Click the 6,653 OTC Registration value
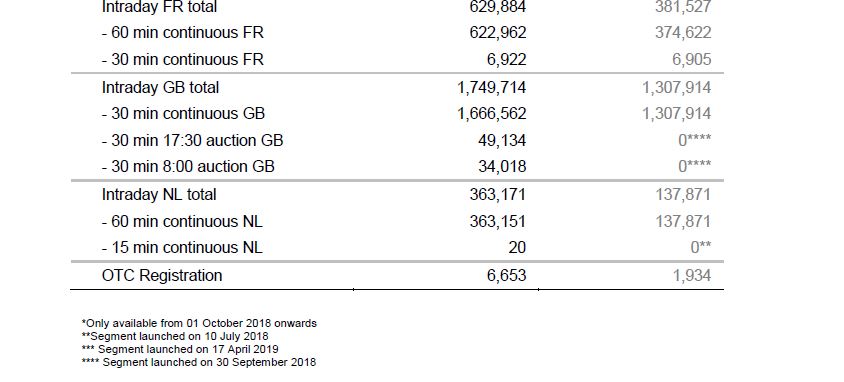The image size is (844, 382). click(x=507, y=275)
